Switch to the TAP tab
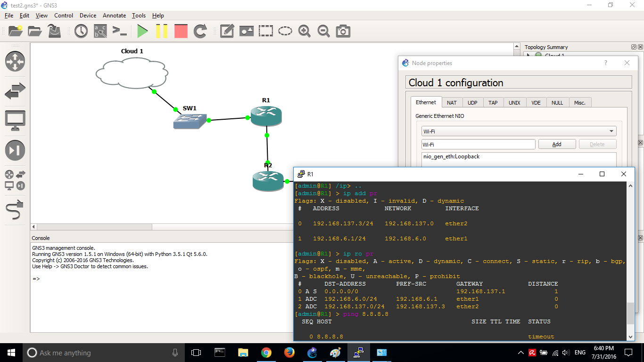The width and height of the screenshot is (644, 362). click(x=493, y=103)
